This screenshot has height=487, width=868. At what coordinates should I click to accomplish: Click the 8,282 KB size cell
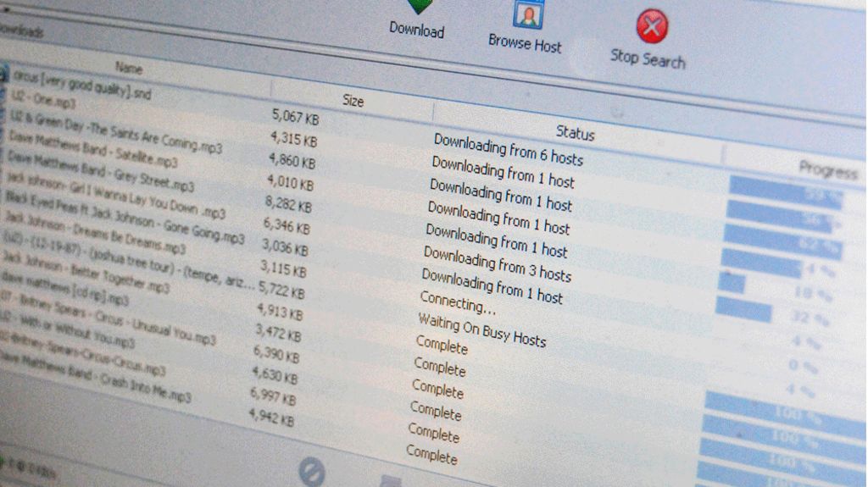coord(288,203)
